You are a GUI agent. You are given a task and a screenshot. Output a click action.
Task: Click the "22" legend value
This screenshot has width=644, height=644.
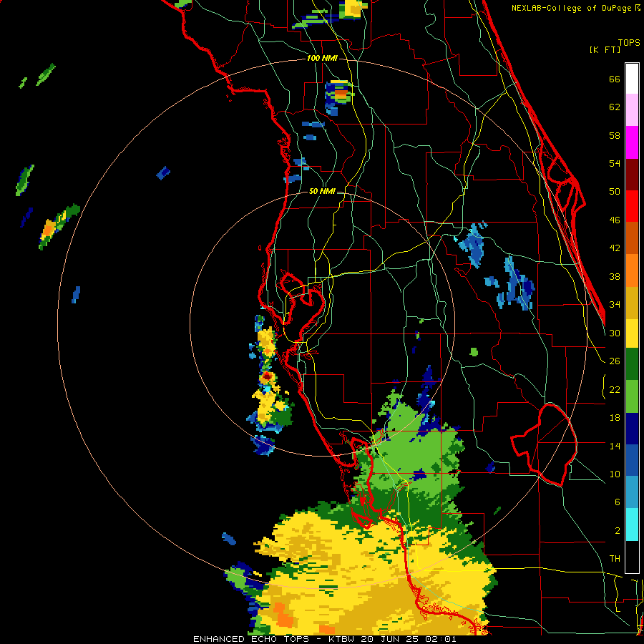615,390
